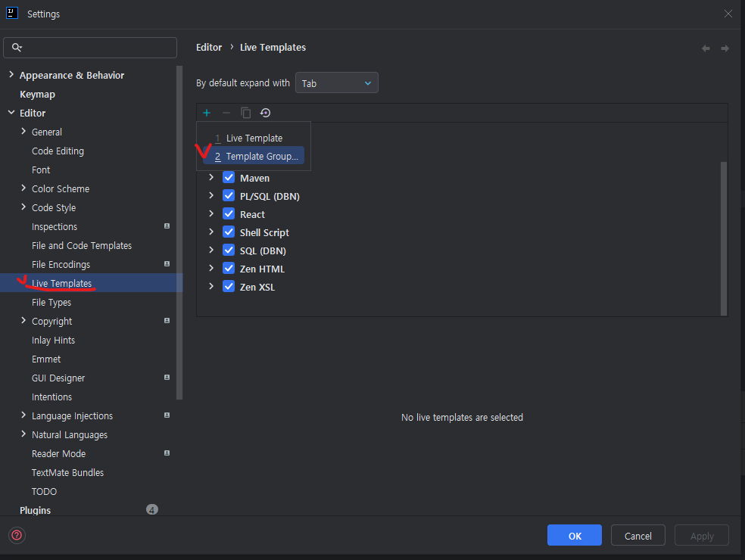Click the project-level icon beside File Encodings

167,263
